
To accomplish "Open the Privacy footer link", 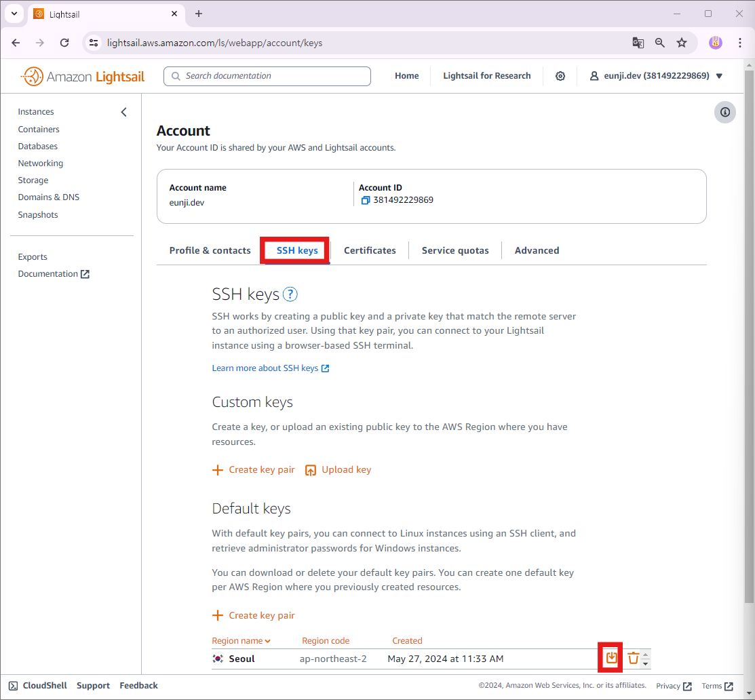I will (x=674, y=686).
